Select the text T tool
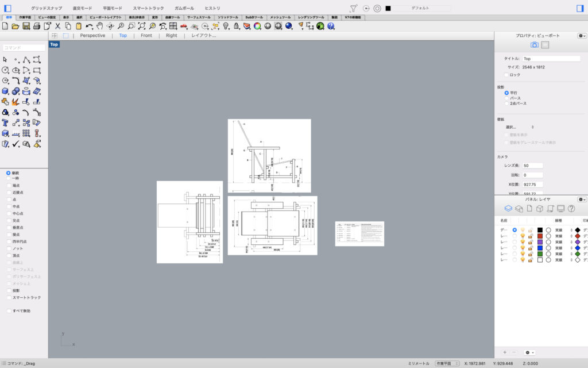 [5, 123]
